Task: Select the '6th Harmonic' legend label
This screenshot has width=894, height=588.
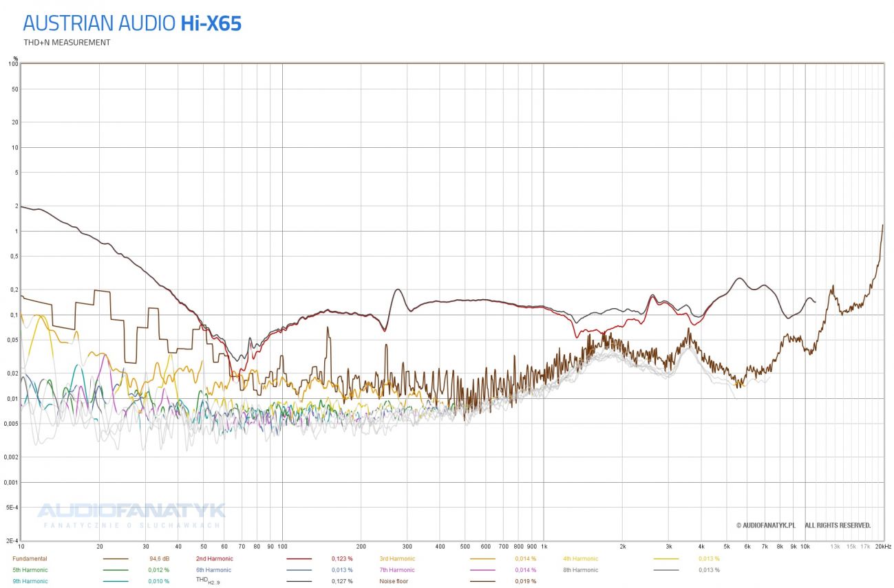Action: [214, 570]
